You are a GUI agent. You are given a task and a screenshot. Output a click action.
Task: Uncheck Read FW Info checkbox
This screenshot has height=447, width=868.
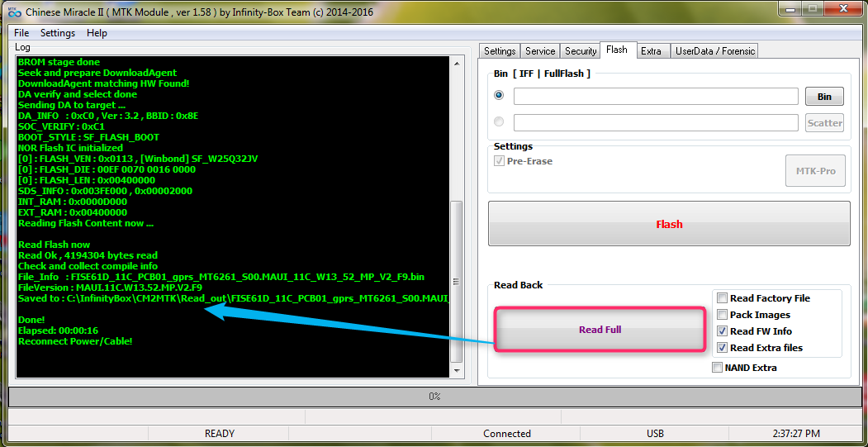coord(722,331)
